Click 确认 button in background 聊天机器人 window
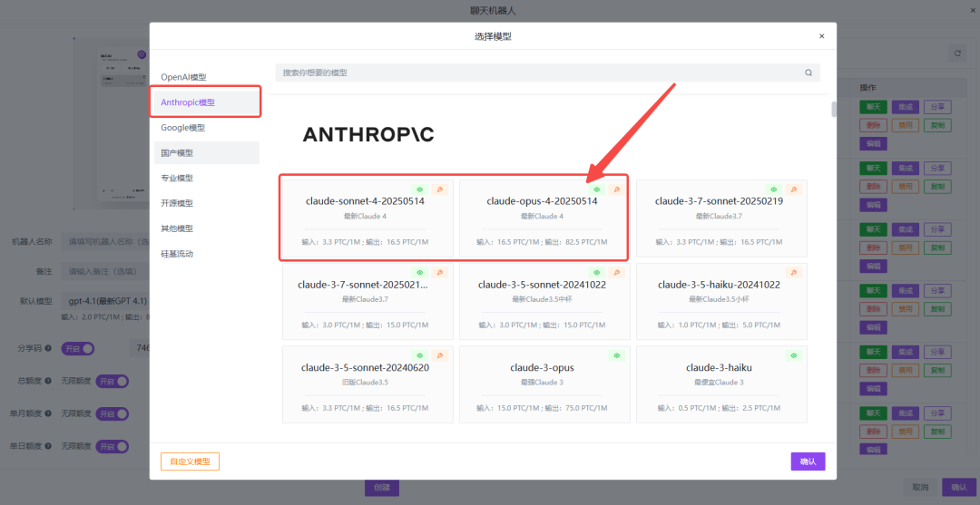 pos(958,488)
